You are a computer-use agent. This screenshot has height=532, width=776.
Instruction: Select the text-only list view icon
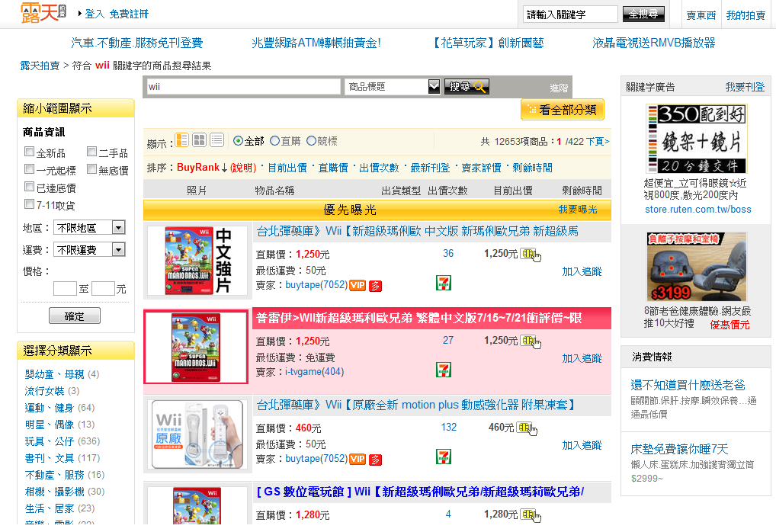216,140
